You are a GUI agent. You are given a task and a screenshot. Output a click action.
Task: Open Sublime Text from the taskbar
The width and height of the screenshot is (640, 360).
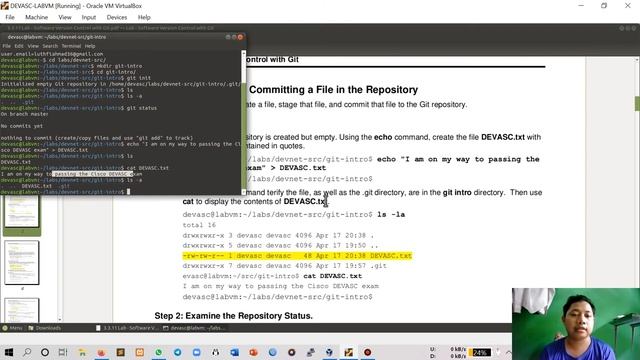(x=120, y=352)
